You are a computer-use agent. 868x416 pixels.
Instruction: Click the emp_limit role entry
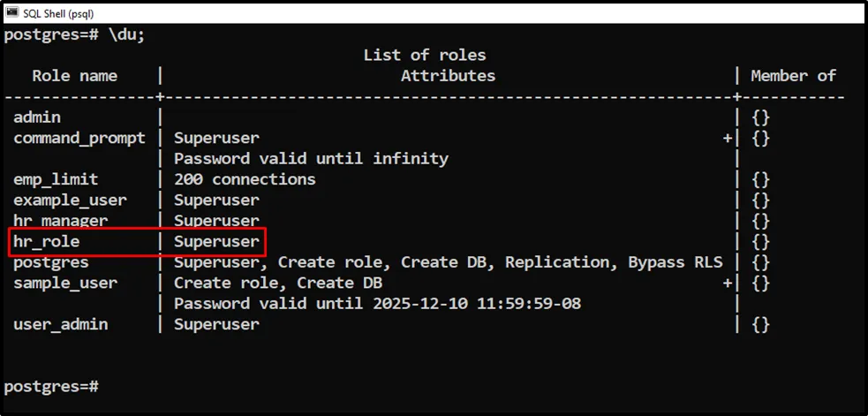(x=56, y=179)
